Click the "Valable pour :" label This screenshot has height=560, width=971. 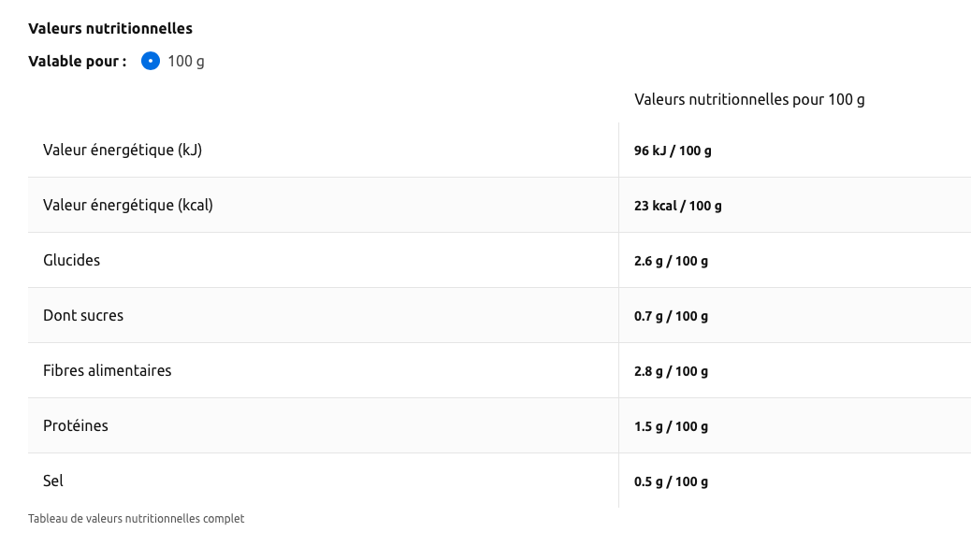[x=78, y=62]
